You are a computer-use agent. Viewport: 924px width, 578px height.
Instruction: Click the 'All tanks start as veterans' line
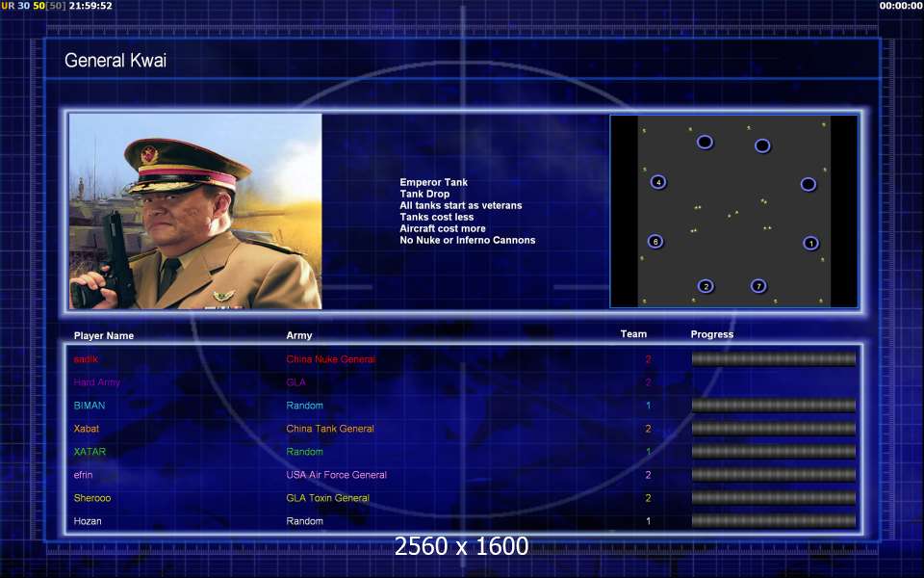click(x=461, y=205)
